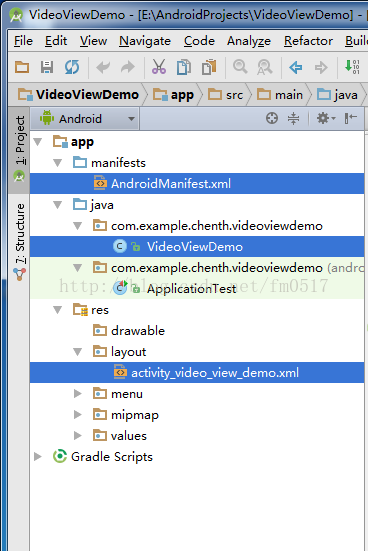Select activity_video_view_demo.xml
368x551 pixels.
197,372
